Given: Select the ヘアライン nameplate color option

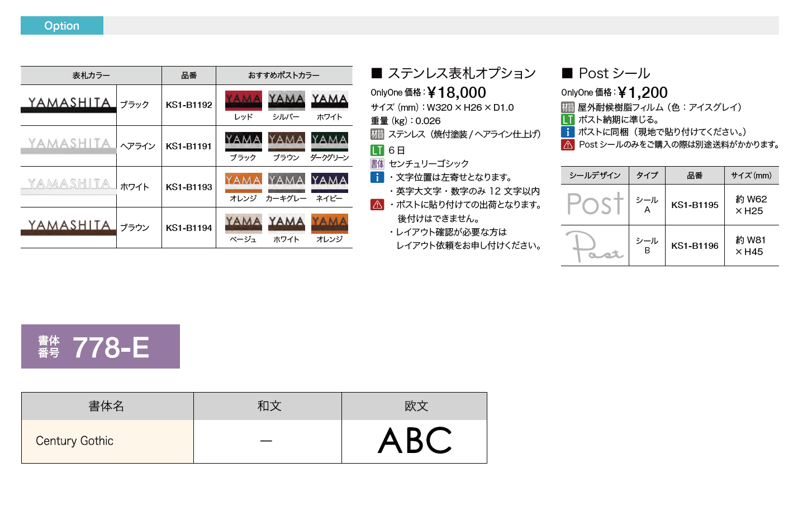Looking at the screenshot, I should pos(138,145).
